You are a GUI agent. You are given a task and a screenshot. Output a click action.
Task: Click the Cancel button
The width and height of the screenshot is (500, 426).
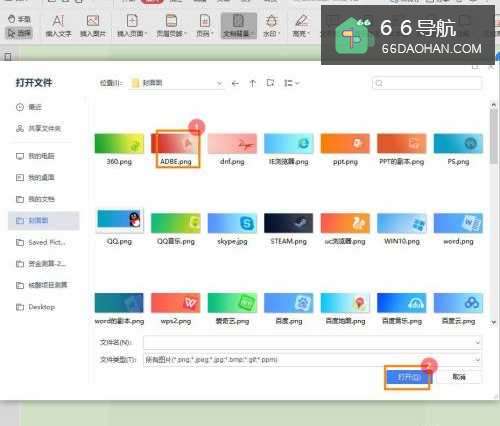pyautogui.click(x=459, y=377)
